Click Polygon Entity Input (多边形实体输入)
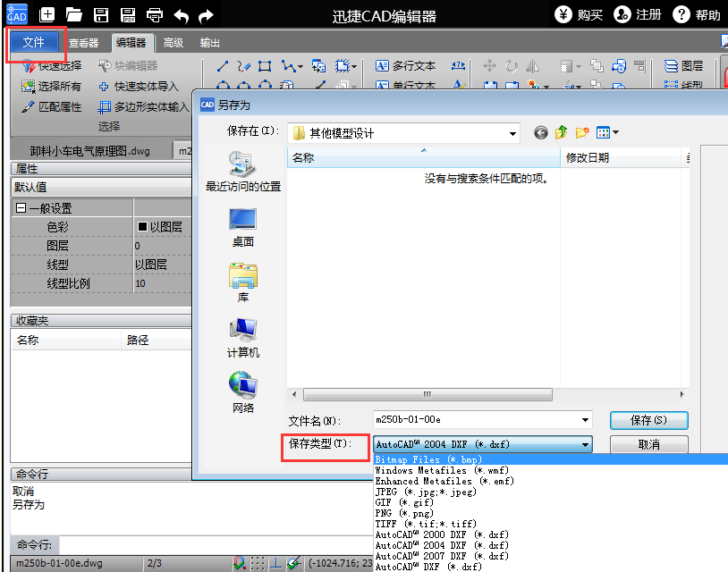Image resolution: width=728 pixels, height=572 pixels. [x=143, y=106]
